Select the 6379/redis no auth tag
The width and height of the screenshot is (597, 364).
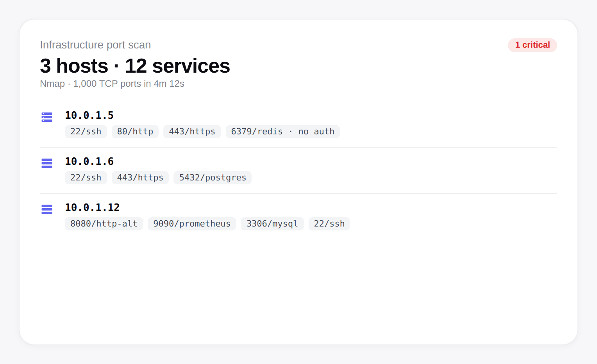pyautogui.click(x=282, y=132)
